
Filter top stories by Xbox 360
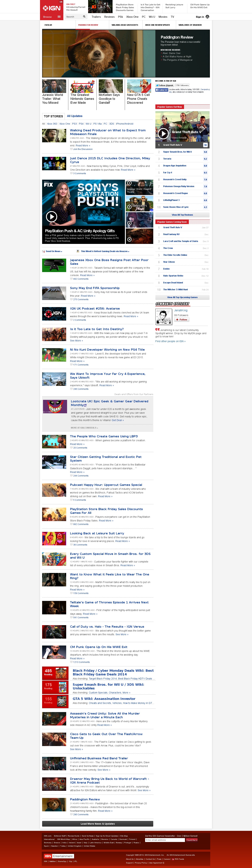52,124
